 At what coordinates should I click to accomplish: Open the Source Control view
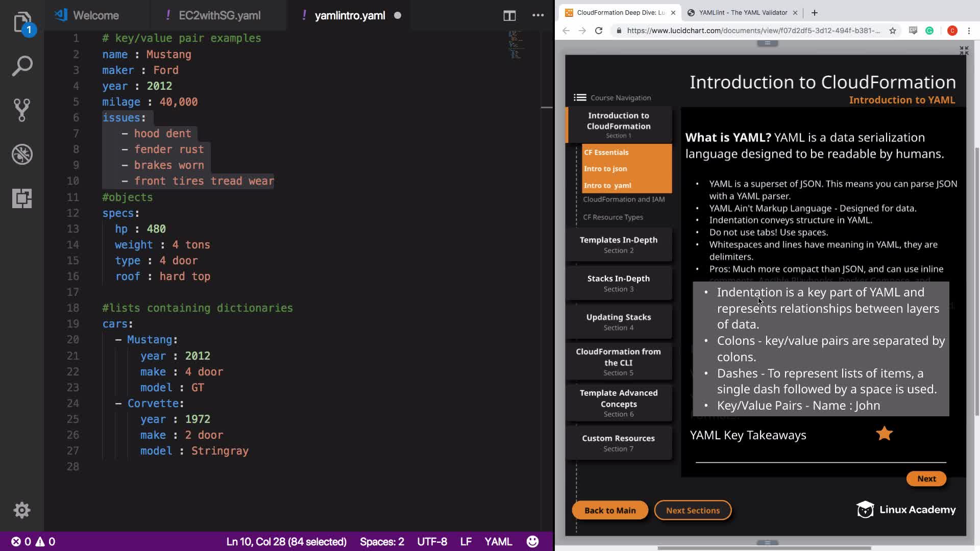pyautogui.click(x=22, y=110)
